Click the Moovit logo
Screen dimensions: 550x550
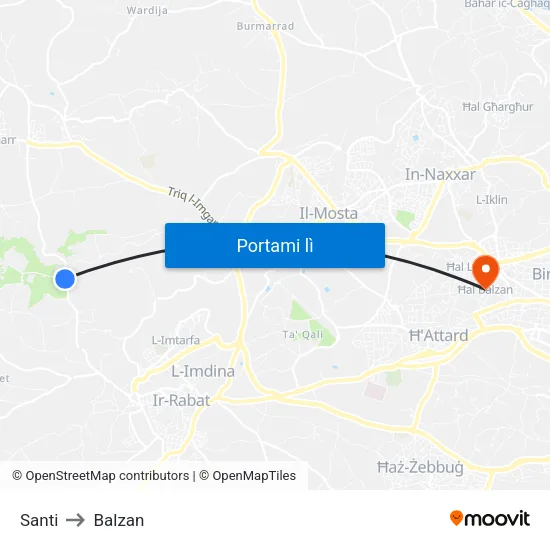point(490,519)
